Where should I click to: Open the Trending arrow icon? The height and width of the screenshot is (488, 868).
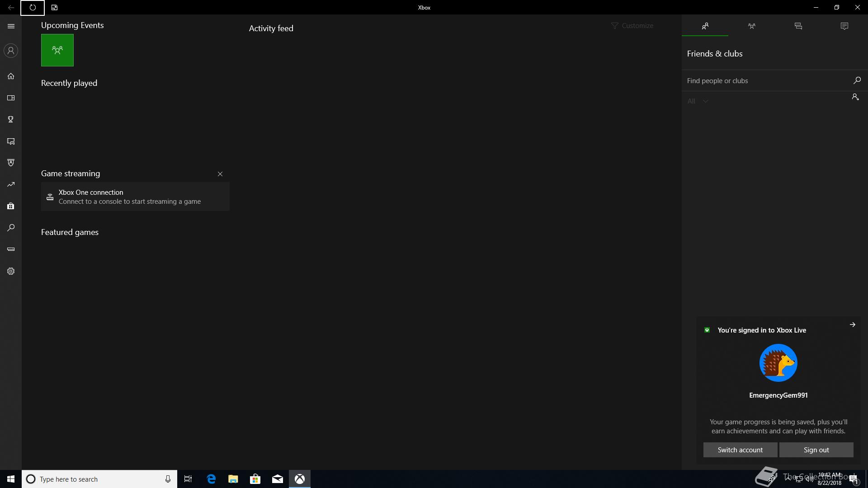click(x=11, y=184)
